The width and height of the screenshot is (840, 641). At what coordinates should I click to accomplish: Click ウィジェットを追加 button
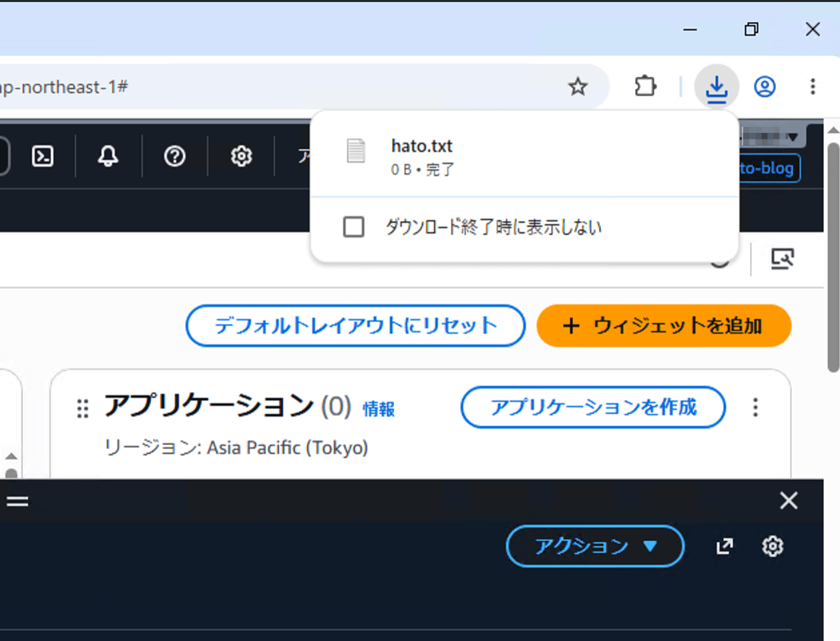[664, 326]
